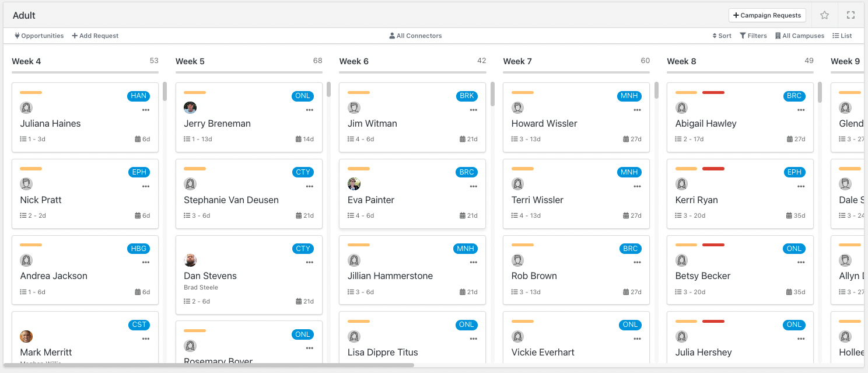Switch to List view
868x373 pixels.
pyautogui.click(x=842, y=36)
